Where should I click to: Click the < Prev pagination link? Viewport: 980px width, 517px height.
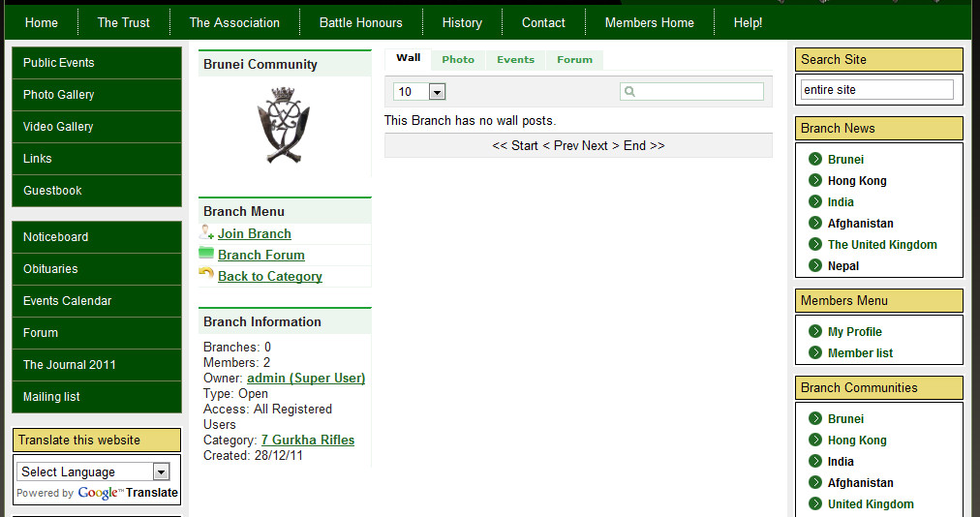560,145
